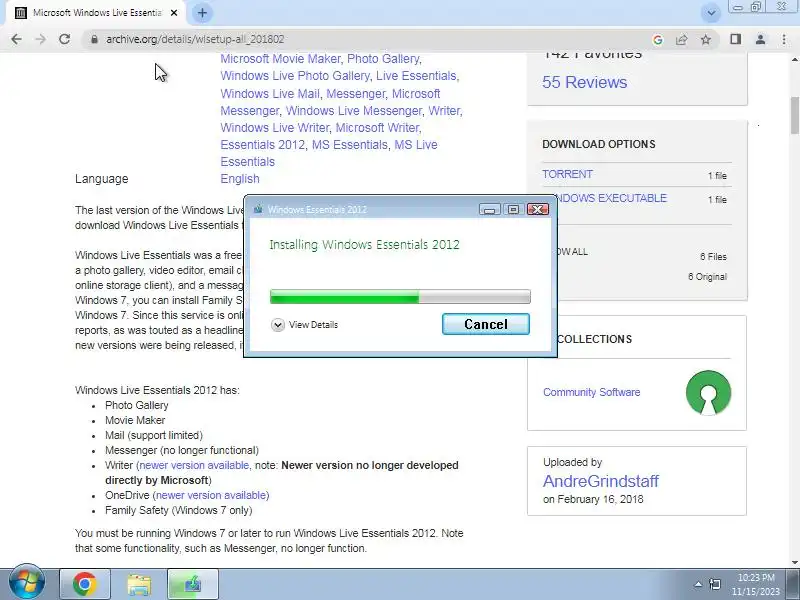Open a new tab with plus button
Image resolution: width=800 pixels, height=600 pixels.
[x=202, y=13]
